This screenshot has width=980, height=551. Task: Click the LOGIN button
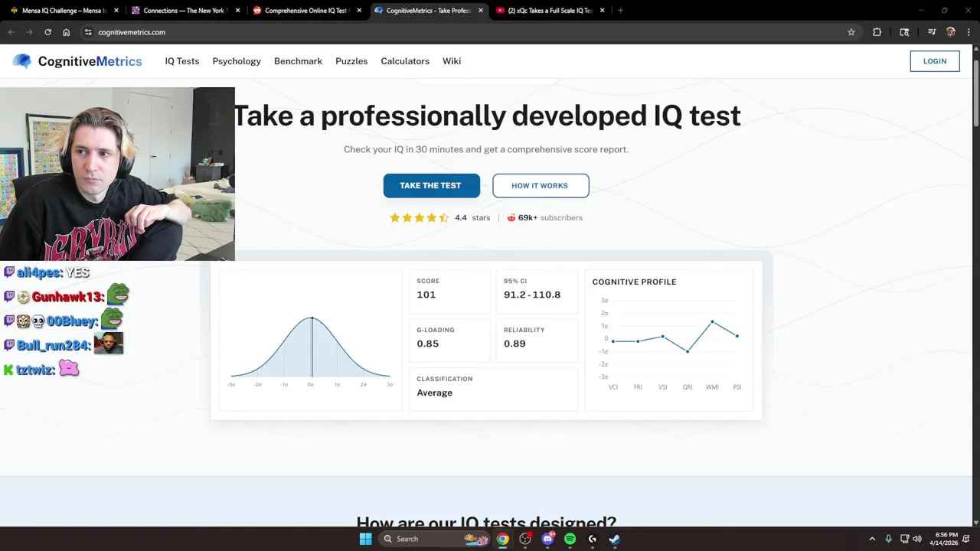tap(935, 61)
